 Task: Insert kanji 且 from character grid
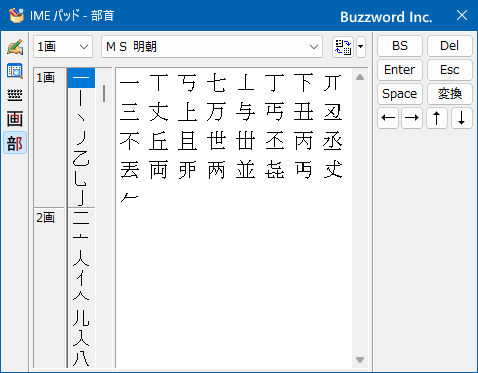click(x=187, y=141)
